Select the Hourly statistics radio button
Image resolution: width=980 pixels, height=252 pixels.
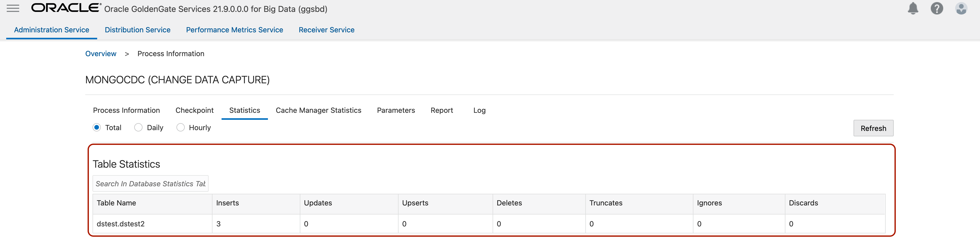181,128
